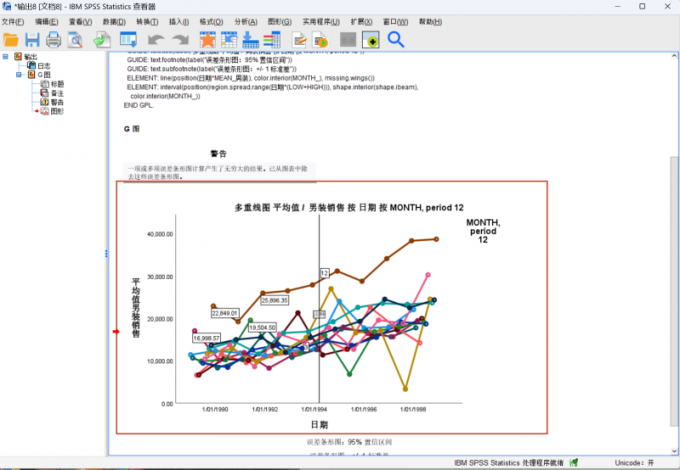
Task: Click the vertical scrollbar of the output pane
Action: (674, 290)
